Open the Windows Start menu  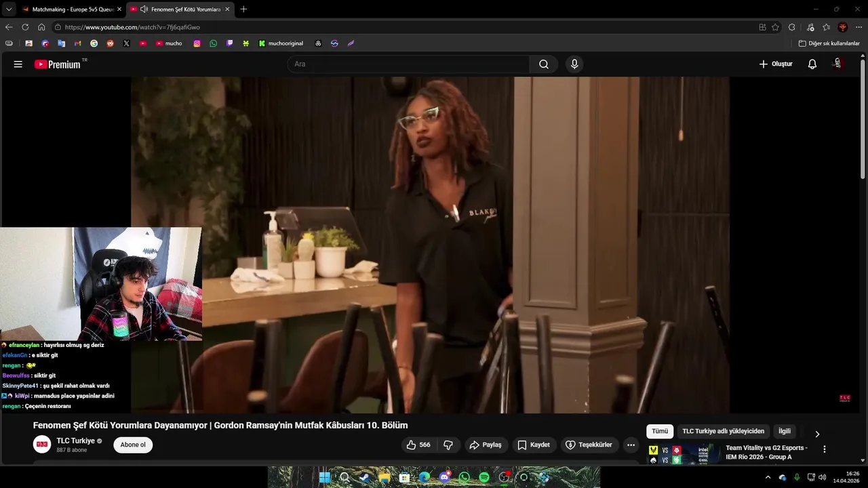pos(325,477)
